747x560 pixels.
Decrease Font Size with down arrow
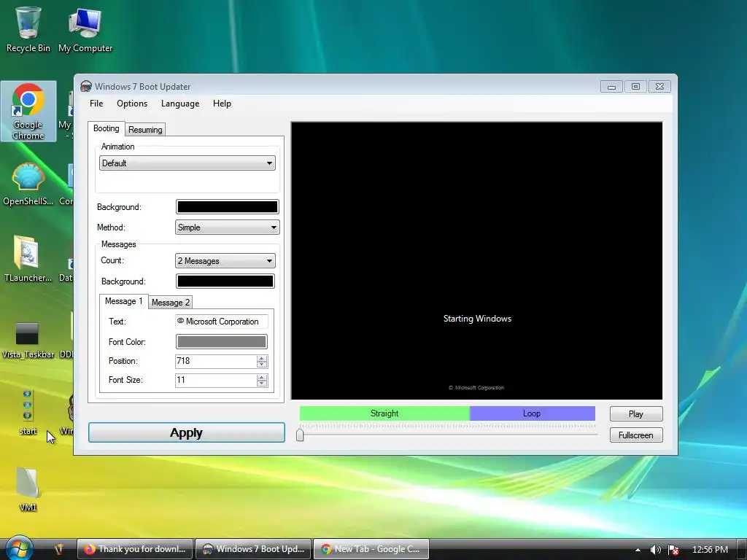pyautogui.click(x=262, y=384)
